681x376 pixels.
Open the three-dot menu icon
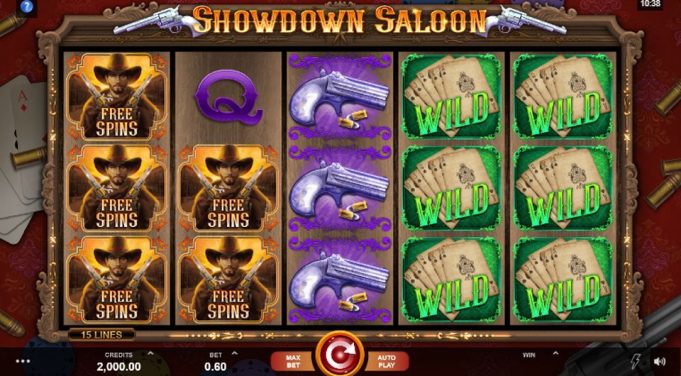(x=23, y=361)
